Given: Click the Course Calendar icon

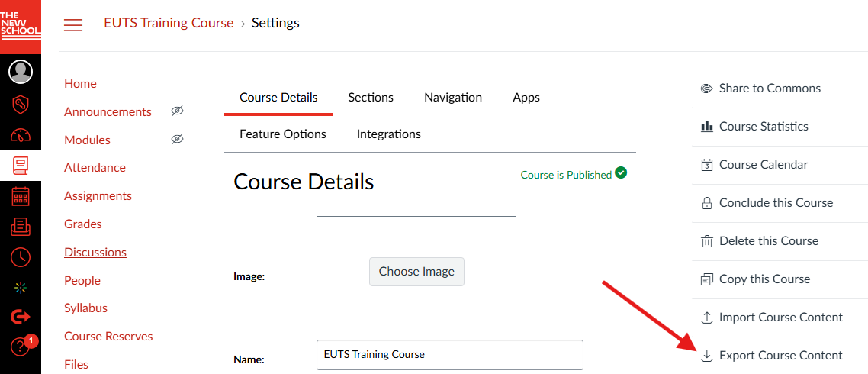Looking at the screenshot, I should coord(706,165).
